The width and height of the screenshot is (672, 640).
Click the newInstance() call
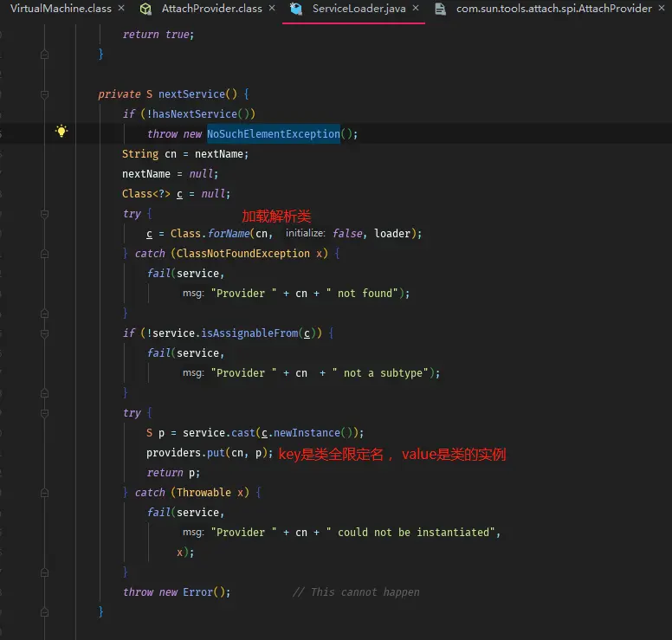click(x=313, y=432)
